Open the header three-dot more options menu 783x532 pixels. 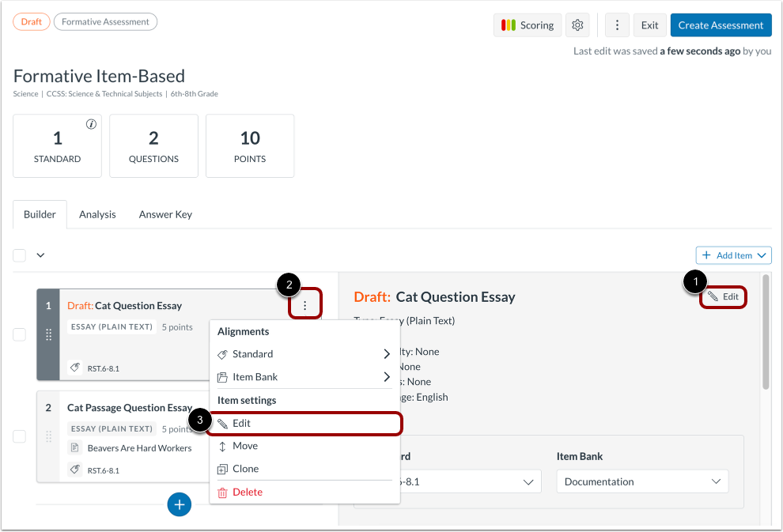(x=617, y=25)
